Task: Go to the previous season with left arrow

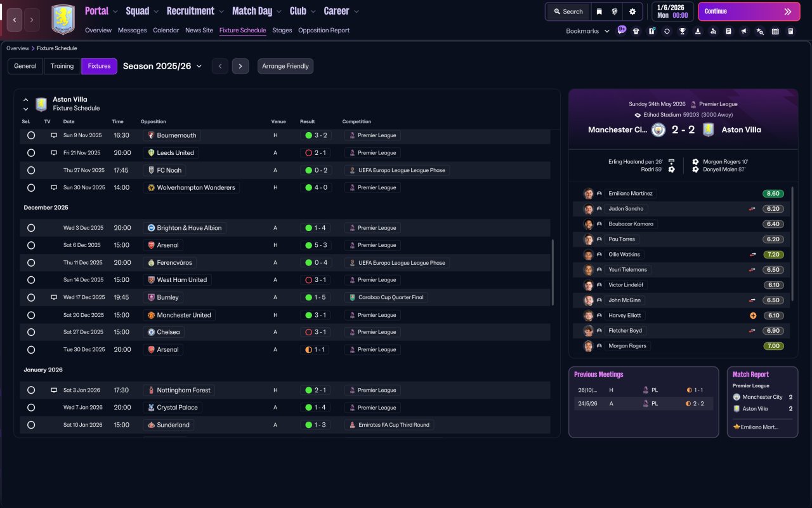Action: pos(219,66)
